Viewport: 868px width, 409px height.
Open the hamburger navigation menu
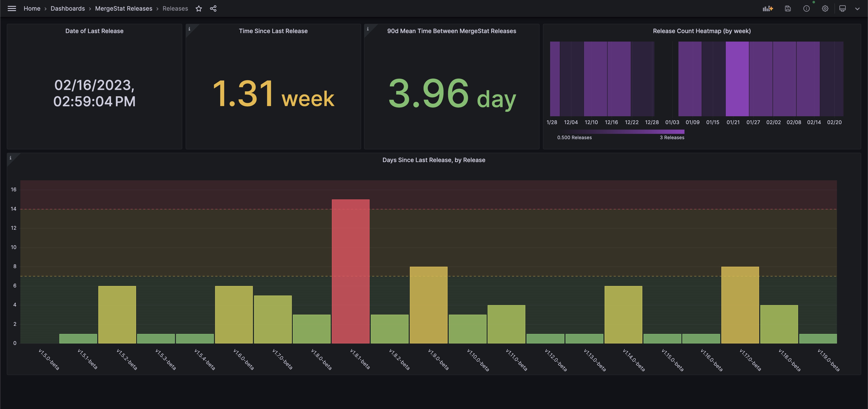[12, 8]
